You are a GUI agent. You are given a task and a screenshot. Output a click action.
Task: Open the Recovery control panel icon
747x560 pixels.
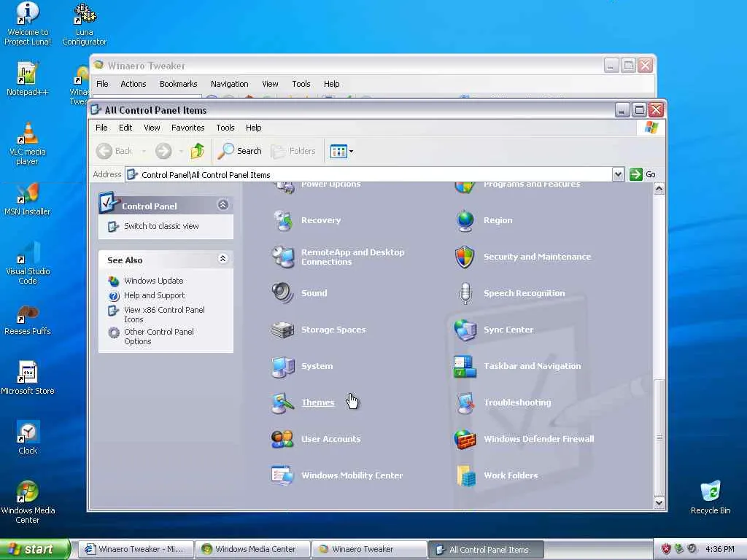pos(283,220)
